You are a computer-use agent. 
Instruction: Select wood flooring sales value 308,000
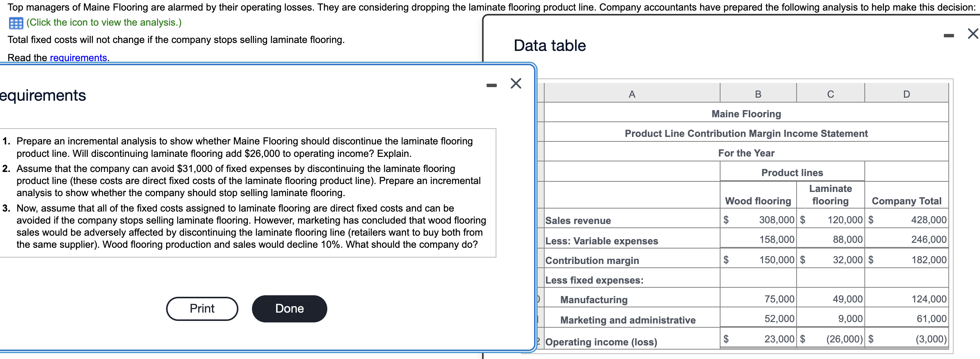coord(777,219)
